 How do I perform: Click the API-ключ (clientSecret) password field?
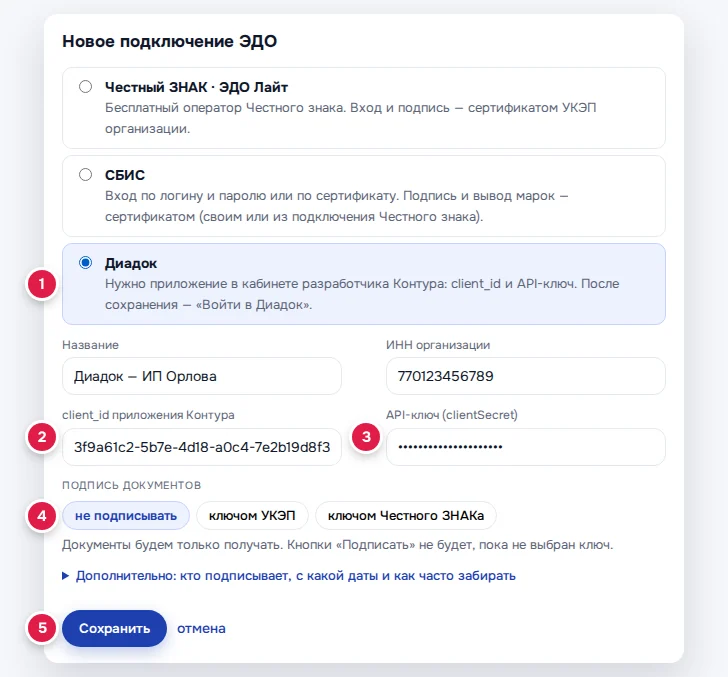[526, 447]
